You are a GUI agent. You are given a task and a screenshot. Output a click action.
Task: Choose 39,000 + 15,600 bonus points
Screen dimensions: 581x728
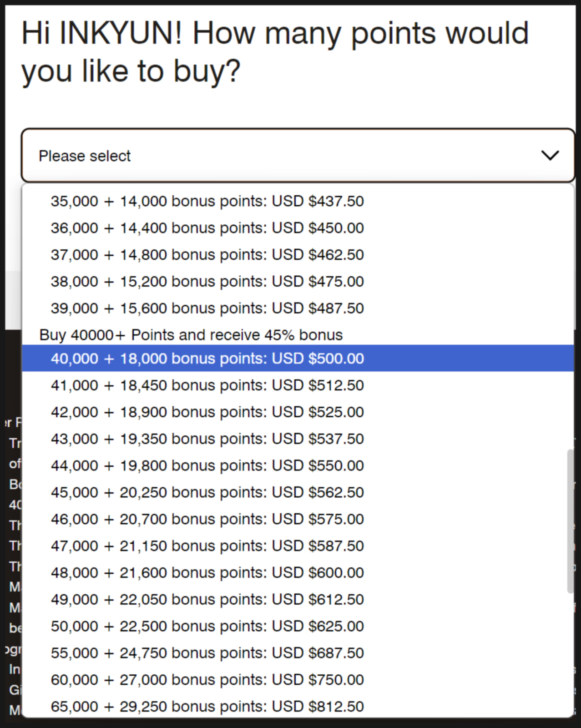[207, 308]
